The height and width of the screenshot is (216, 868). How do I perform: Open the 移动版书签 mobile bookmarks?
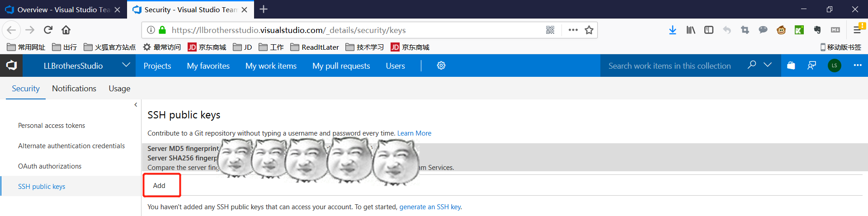840,47
